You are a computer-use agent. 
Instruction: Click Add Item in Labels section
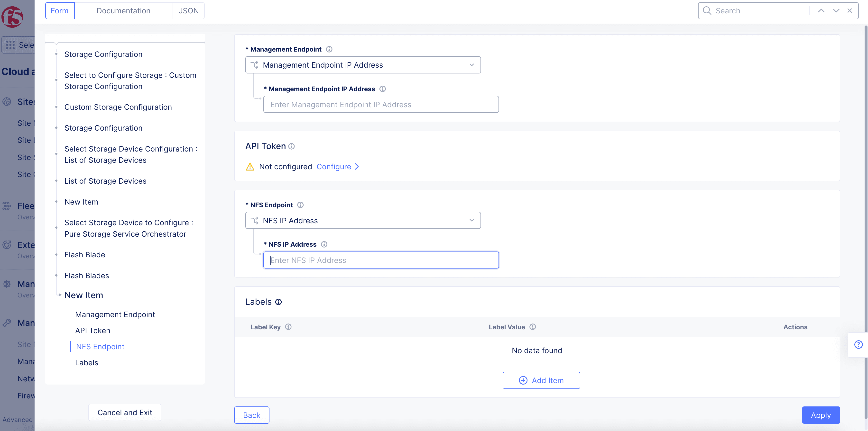click(x=541, y=380)
